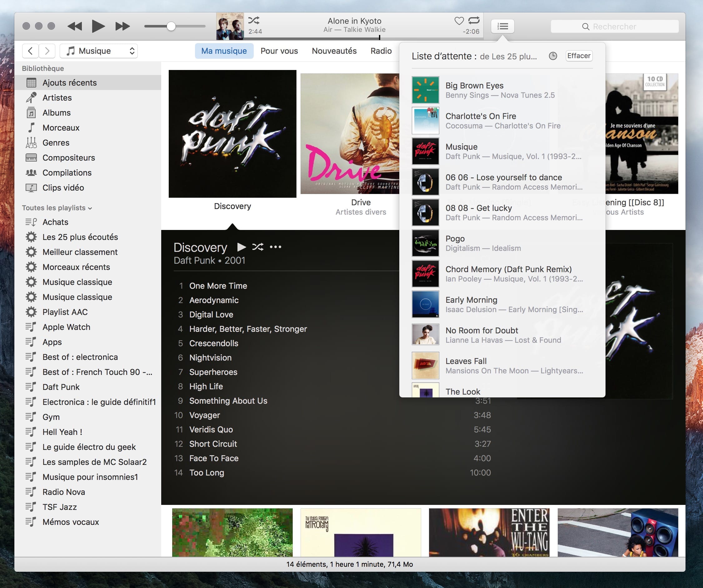Open the Nouveautés tab
This screenshot has width=703, height=588.
pos(334,51)
